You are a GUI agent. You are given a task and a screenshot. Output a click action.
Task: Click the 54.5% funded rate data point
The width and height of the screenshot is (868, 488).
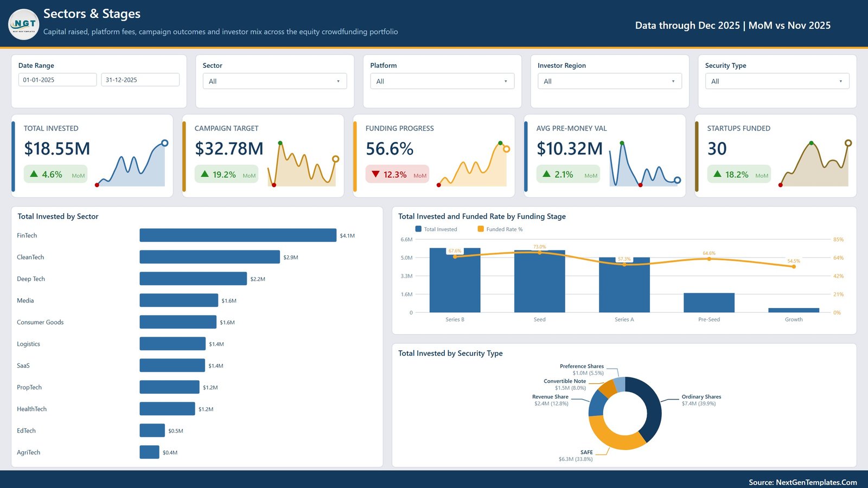point(794,266)
